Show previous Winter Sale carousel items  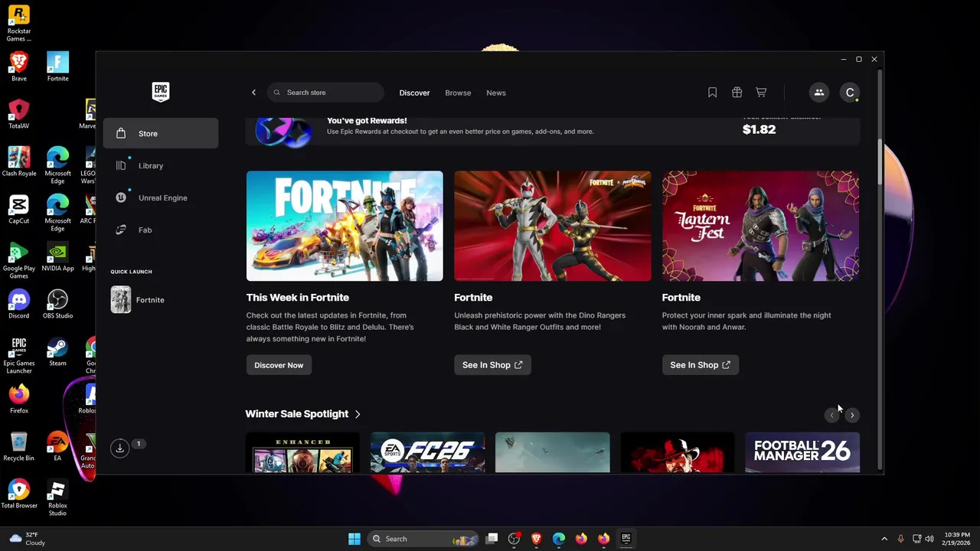tap(831, 415)
